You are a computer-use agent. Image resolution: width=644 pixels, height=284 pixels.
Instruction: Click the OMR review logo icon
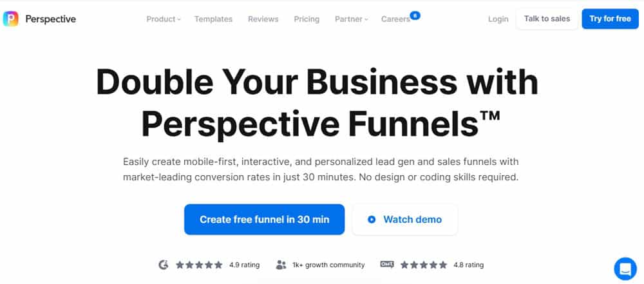387,264
